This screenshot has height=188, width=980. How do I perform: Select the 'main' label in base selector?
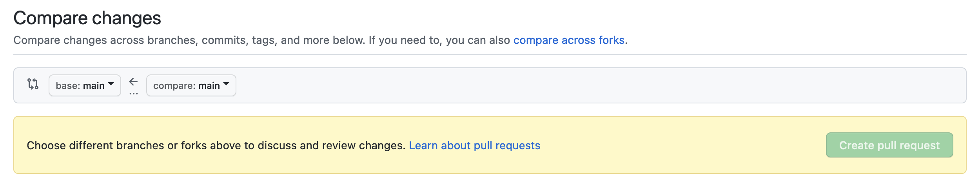[x=94, y=86]
